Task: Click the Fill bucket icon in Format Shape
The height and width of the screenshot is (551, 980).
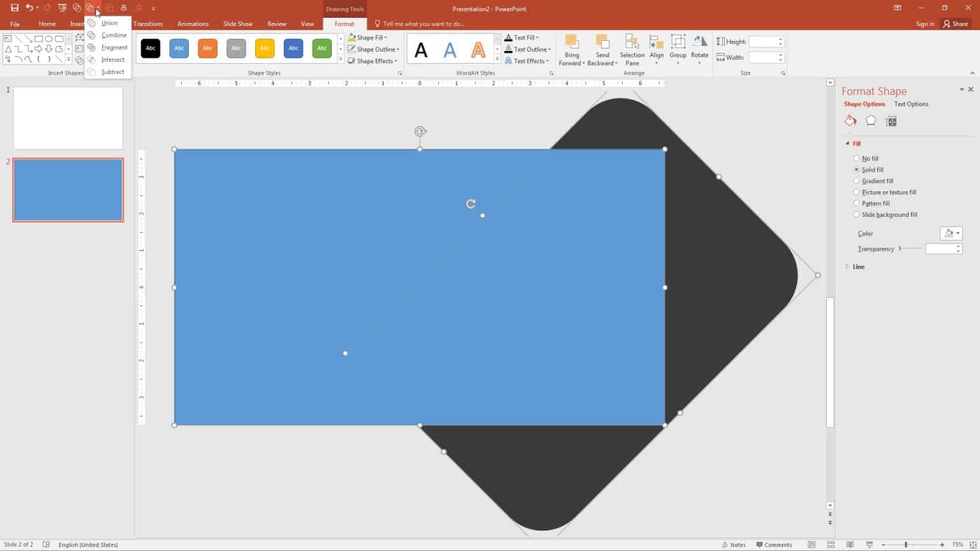Action: pos(850,120)
